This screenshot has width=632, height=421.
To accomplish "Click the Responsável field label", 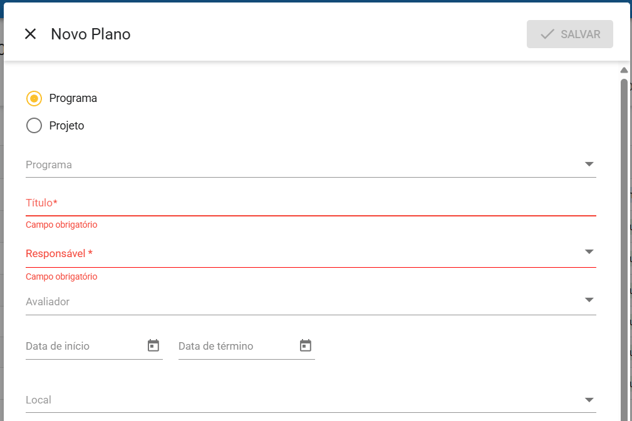I will pos(59,254).
